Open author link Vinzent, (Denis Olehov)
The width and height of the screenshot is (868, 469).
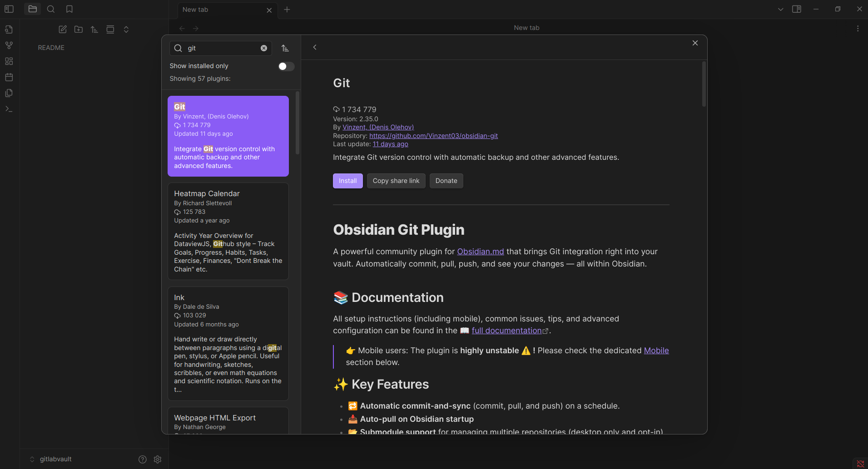click(x=378, y=127)
